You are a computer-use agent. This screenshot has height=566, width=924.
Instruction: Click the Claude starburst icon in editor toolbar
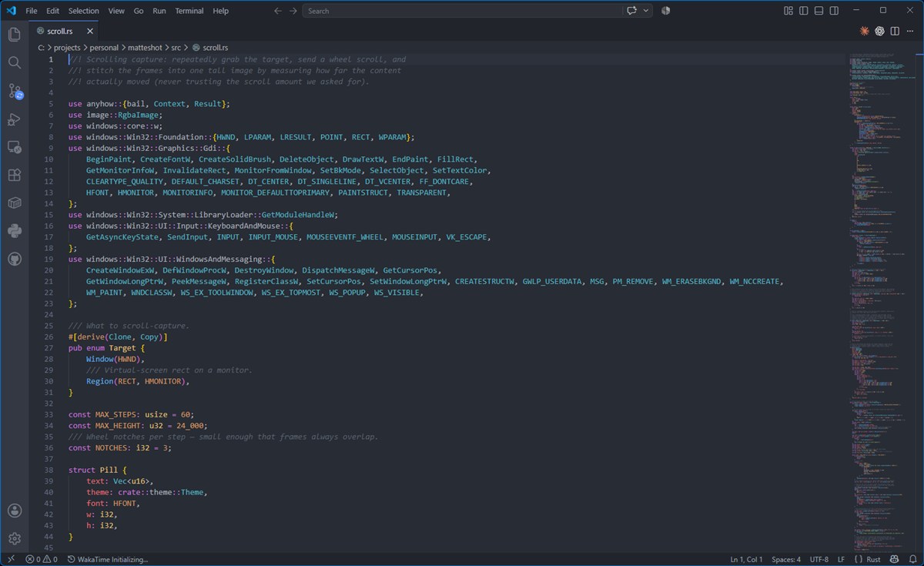[865, 31]
